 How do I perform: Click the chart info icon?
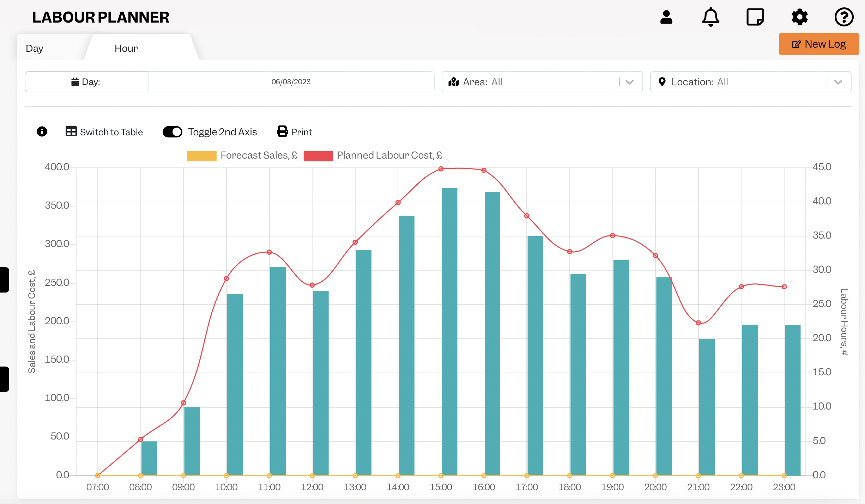tap(42, 131)
